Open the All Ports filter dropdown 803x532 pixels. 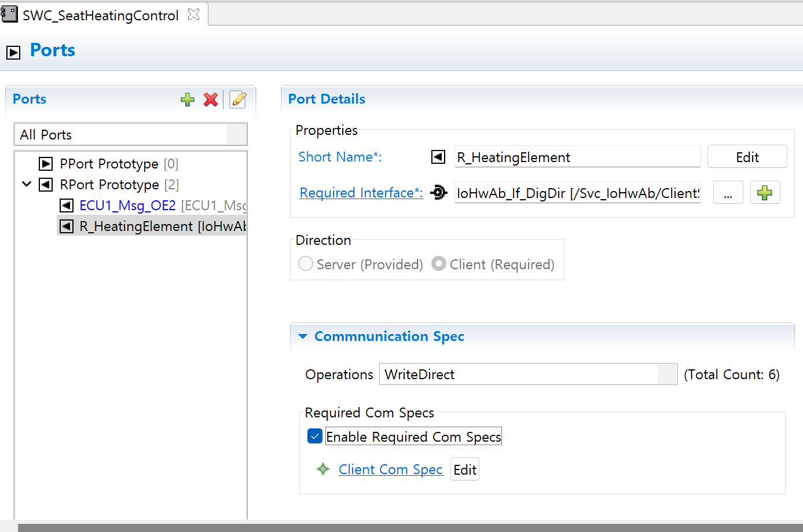click(x=237, y=134)
